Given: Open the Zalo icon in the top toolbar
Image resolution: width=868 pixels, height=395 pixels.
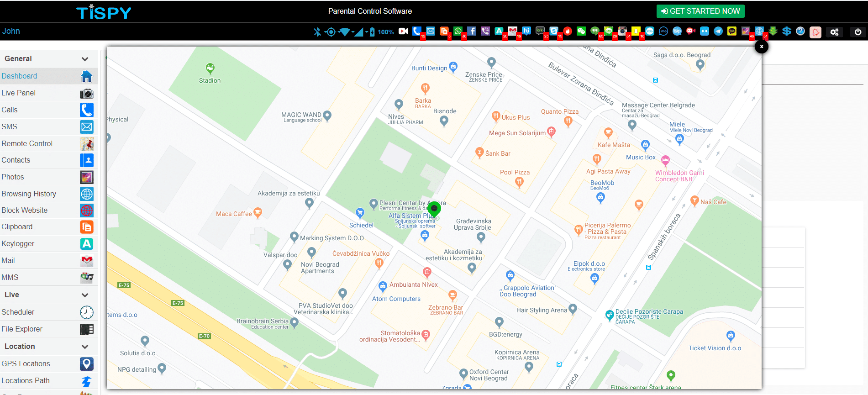Looking at the screenshot, I should point(650,31).
